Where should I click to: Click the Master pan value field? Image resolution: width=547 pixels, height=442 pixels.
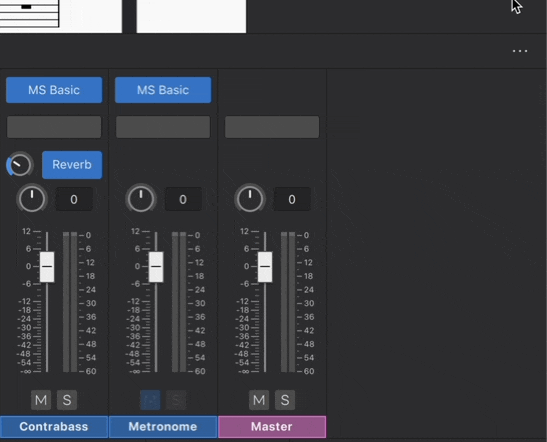292,199
